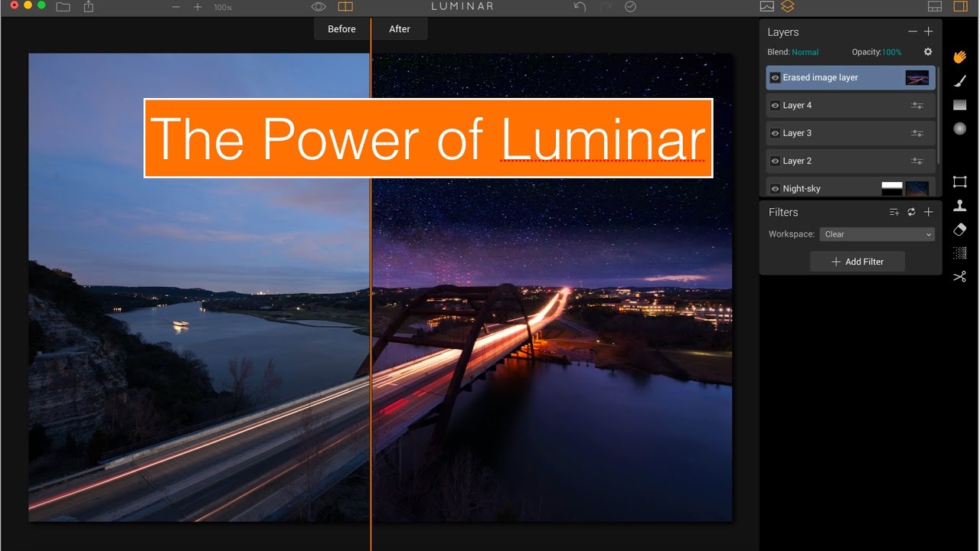Image resolution: width=980 pixels, height=551 pixels.
Task: Reset filters with refresh icon
Action: pyautogui.click(x=911, y=212)
